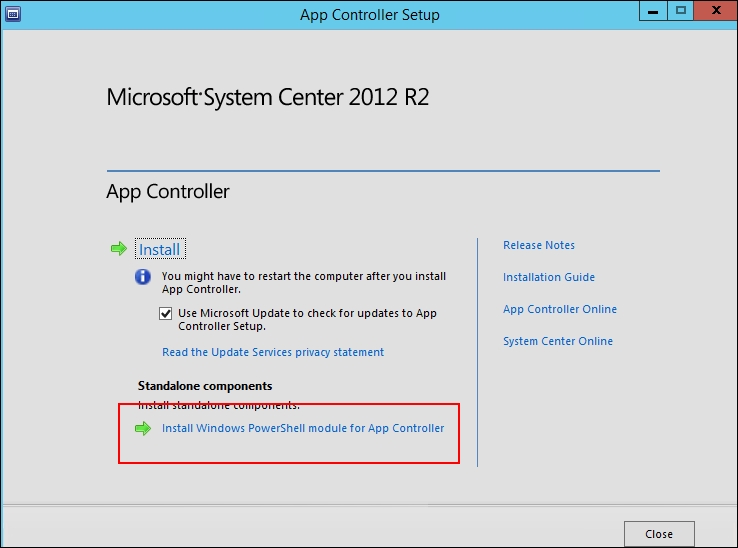Viewport: 738px width, 548px height.
Task: Install Windows PowerShell module for App Controller
Action: pyautogui.click(x=303, y=428)
